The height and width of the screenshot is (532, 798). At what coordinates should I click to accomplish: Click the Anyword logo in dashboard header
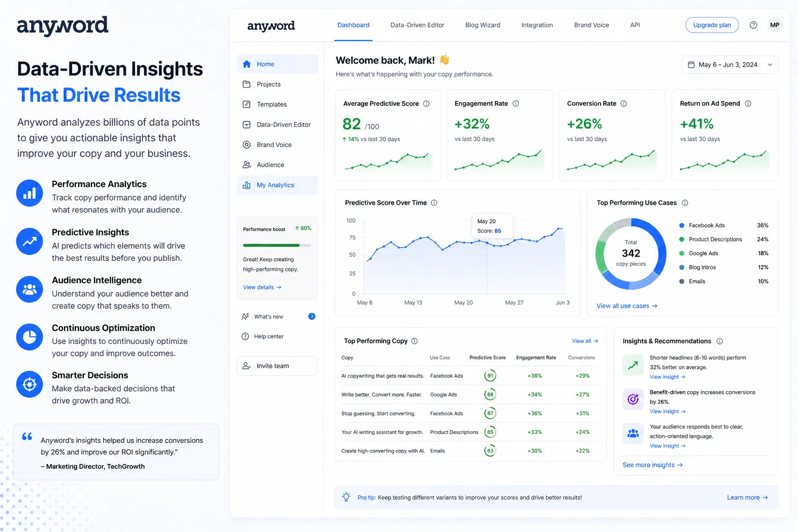point(271,26)
